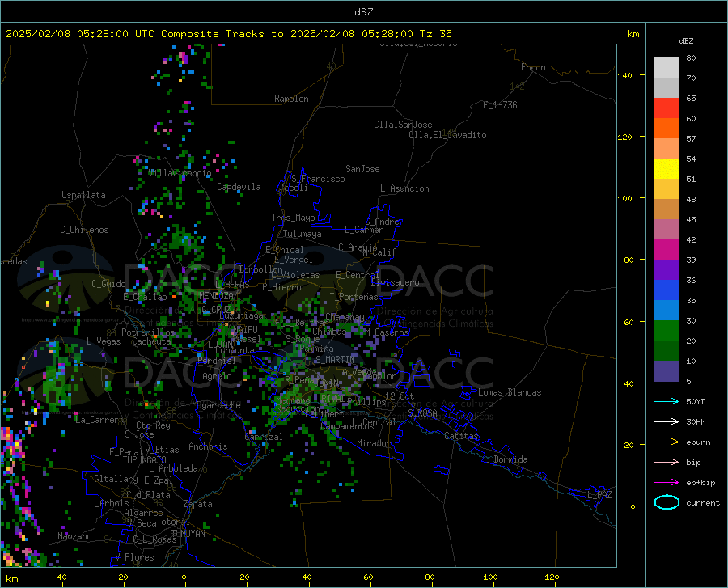Click the magenta eb+bip arrow in legend
This screenshot has height=588, width=728.
pos(667,483)
